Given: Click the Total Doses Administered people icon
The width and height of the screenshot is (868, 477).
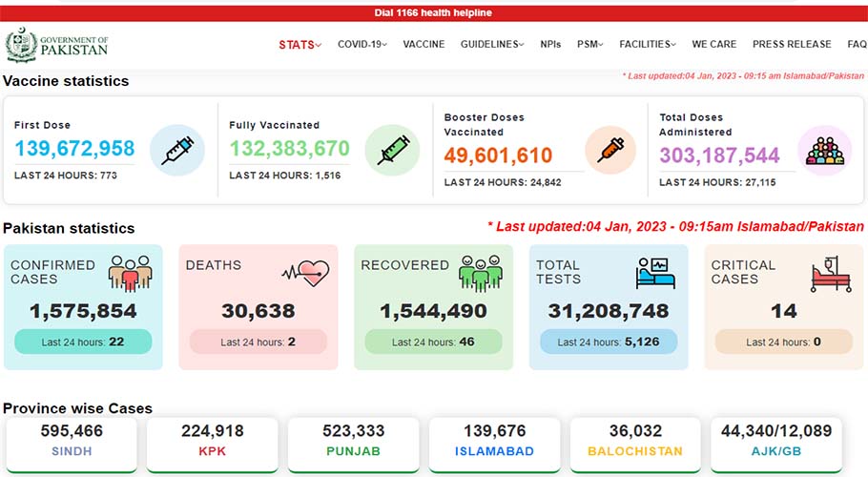Looking at the screenshot, I should 825,151.
